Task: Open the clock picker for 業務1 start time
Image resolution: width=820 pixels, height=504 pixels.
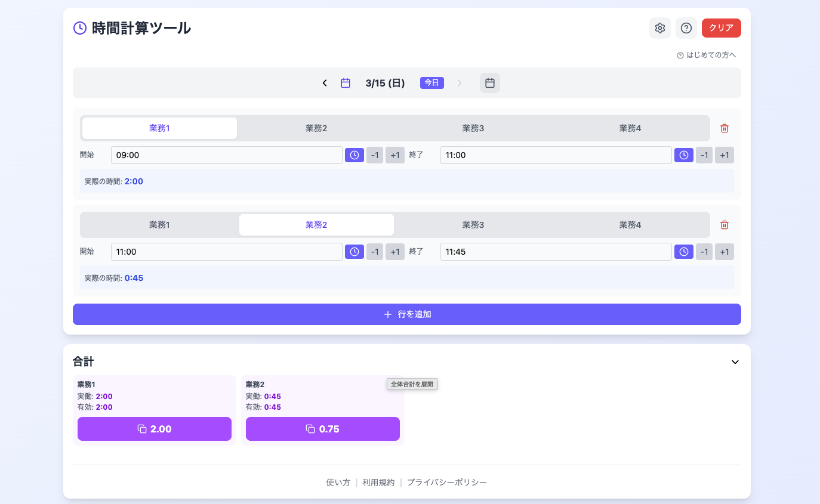Action: [354, 155]
